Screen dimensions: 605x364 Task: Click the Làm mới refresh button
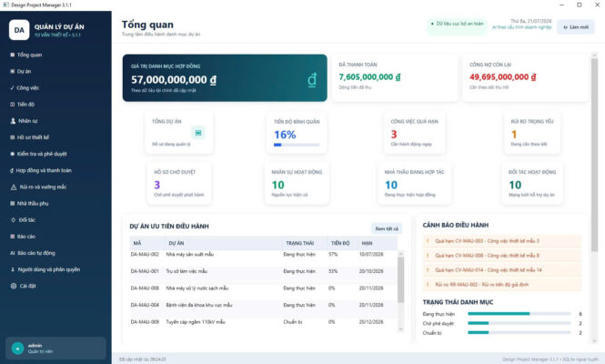coord(576,27)
